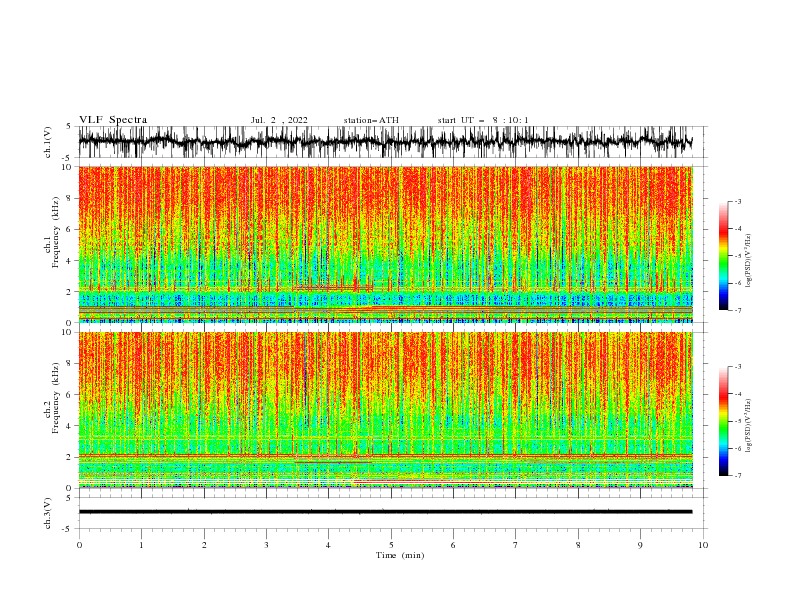The height and width of the screenshot is (612, 792).
Task: Click the time axis tick label "8"
Action: tap(578, 545)
